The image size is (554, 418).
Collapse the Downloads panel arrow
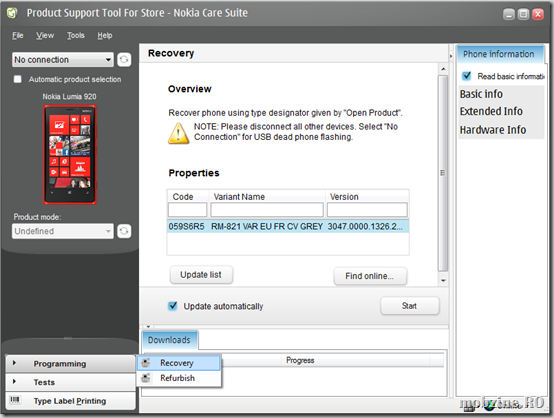tap(148, 326)
